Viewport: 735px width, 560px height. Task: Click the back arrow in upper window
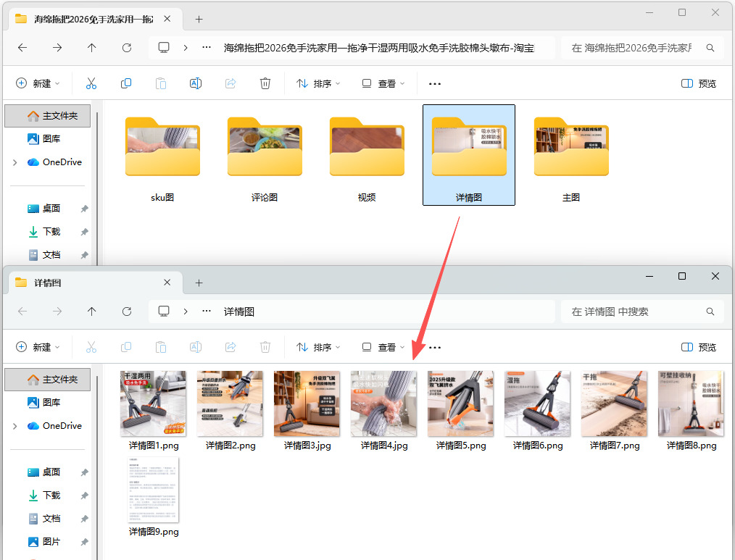pos(22,47)
